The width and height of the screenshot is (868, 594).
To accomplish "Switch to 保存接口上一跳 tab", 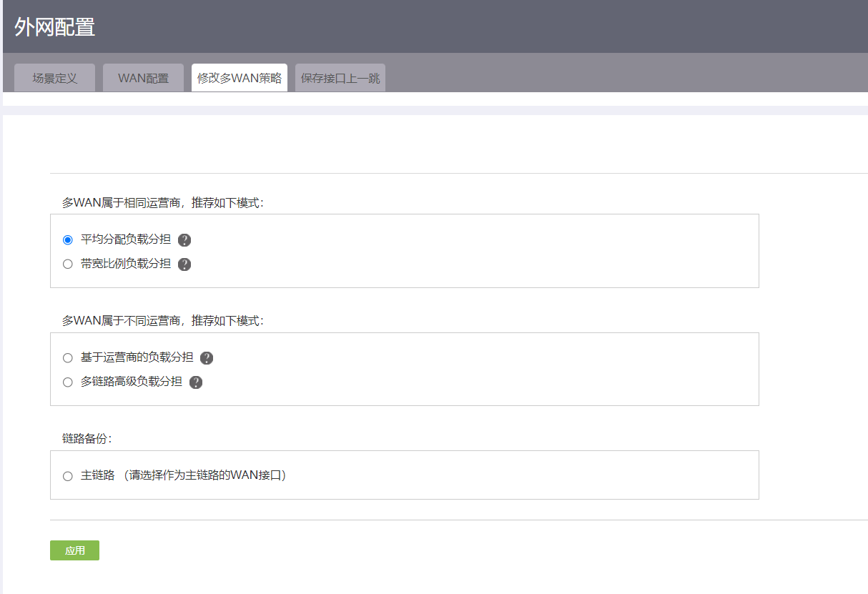I will [x=340, y=78].
